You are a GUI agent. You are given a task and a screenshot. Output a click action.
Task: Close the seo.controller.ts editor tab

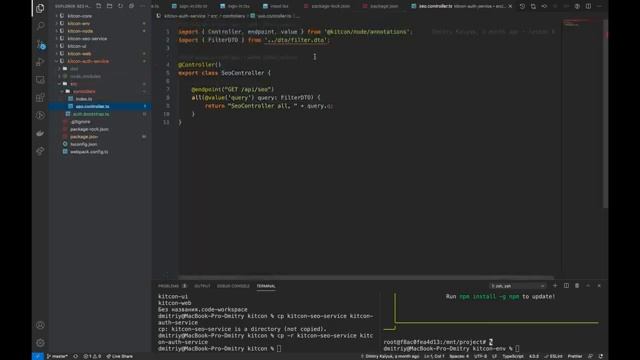pyautogui.click(x=510, y=6)
